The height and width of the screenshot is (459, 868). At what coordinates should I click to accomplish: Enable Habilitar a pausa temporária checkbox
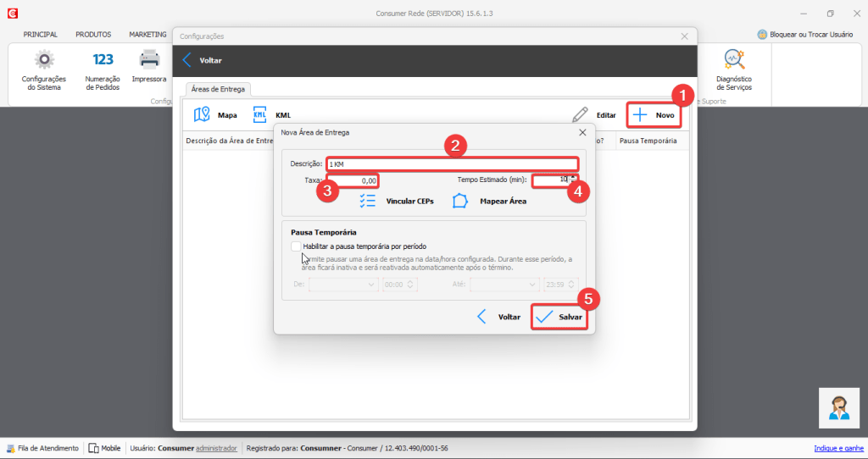tap(295, 246)
